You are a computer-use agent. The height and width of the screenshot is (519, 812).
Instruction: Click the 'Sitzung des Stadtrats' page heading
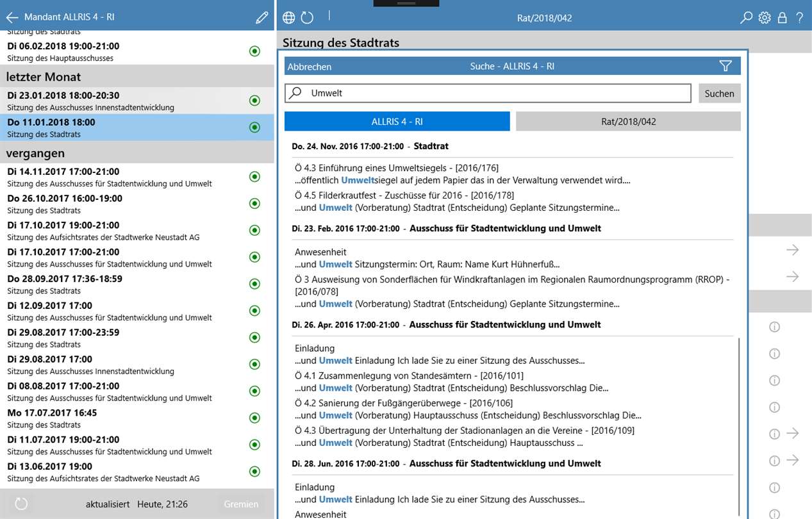click(341, 43)
